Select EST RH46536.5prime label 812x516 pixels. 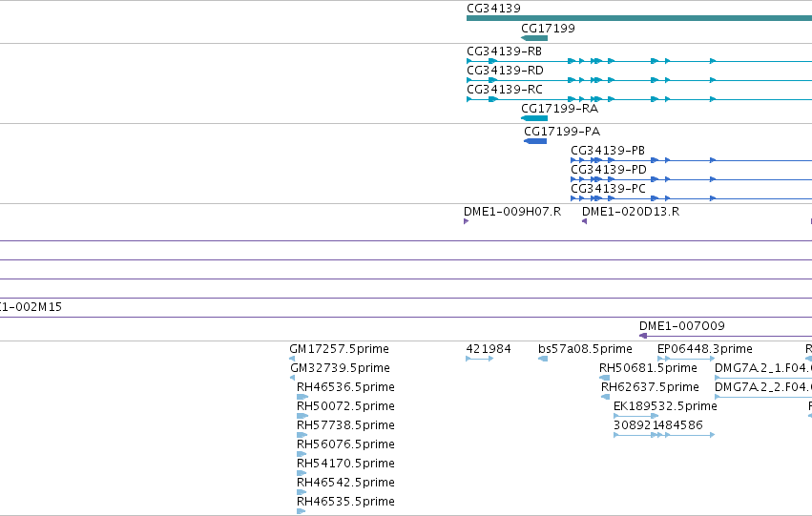pos(345,387)
